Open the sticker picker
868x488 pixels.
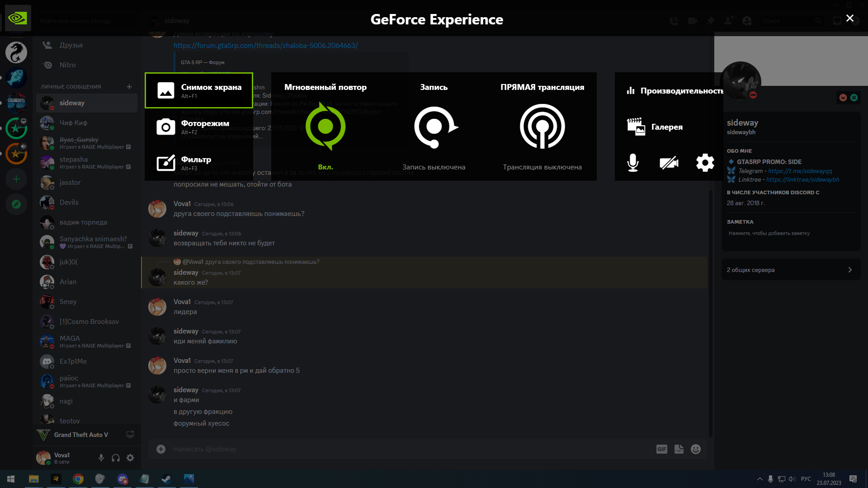pyautogui.click(x=679, y=449)
